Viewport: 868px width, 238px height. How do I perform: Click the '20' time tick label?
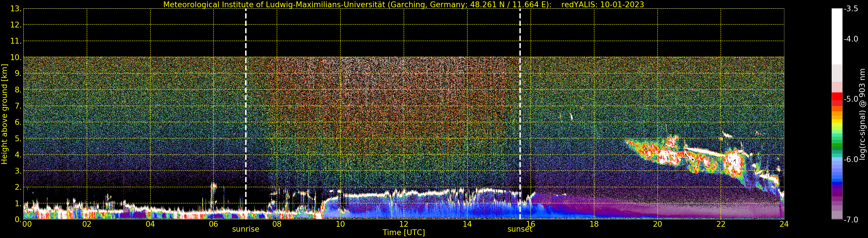[x=657, y=224]
